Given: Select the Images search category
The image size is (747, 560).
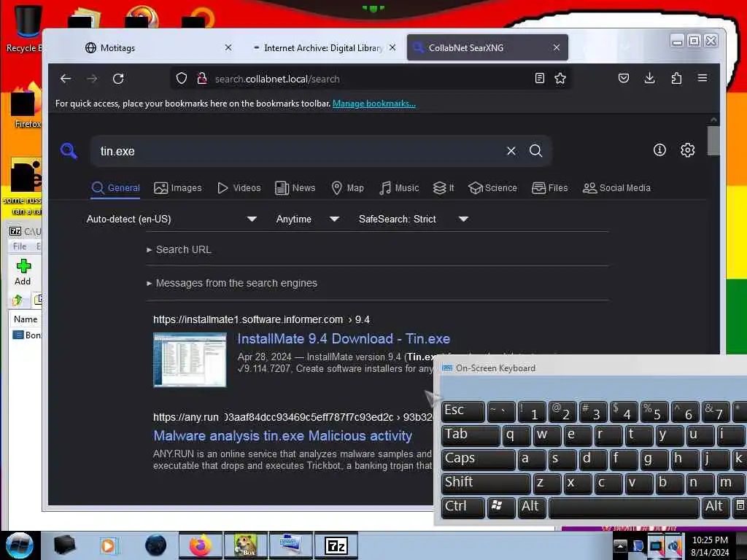Looking at the screenshot, I should pyautogui.click(x=178, y=187).
